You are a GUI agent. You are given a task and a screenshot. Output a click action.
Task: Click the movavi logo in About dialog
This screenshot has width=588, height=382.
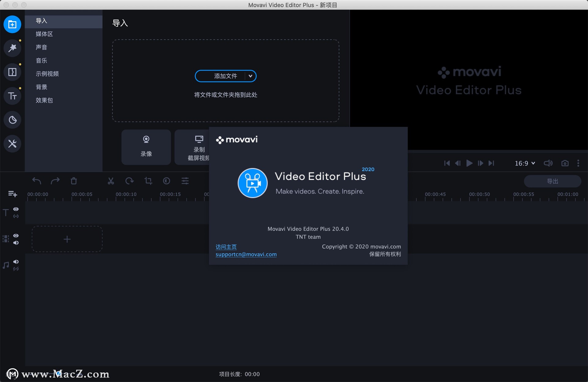tap(237, 140)
